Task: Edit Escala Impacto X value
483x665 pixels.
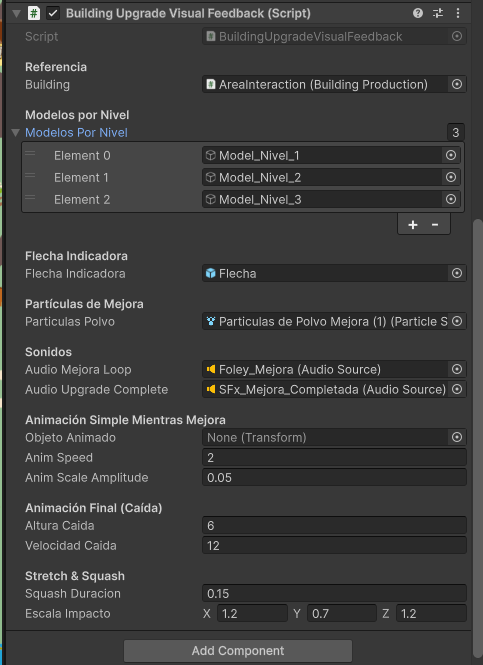Action: (x=252, y=613)
